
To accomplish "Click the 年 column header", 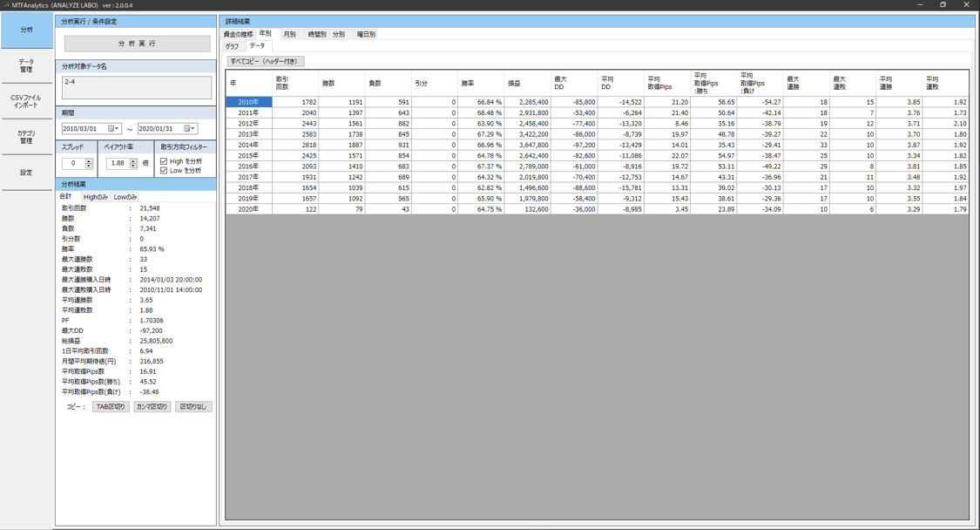I will coord(249,83).
